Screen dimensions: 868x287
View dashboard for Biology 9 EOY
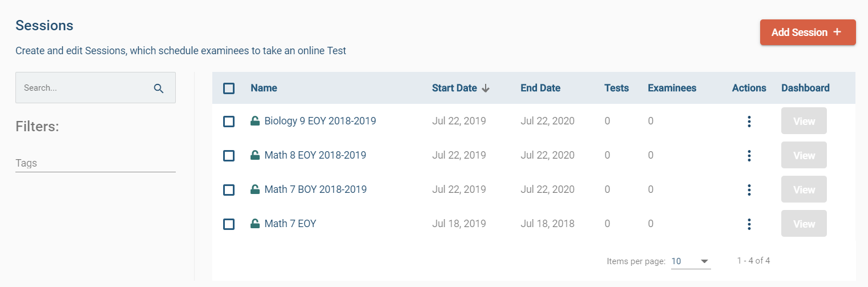point(804,122)
